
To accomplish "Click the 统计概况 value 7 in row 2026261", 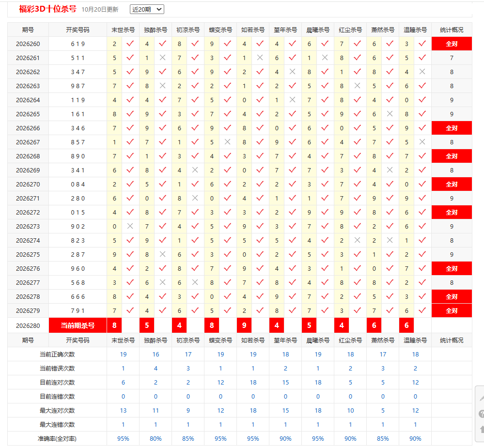I will [x=452, y=58].
